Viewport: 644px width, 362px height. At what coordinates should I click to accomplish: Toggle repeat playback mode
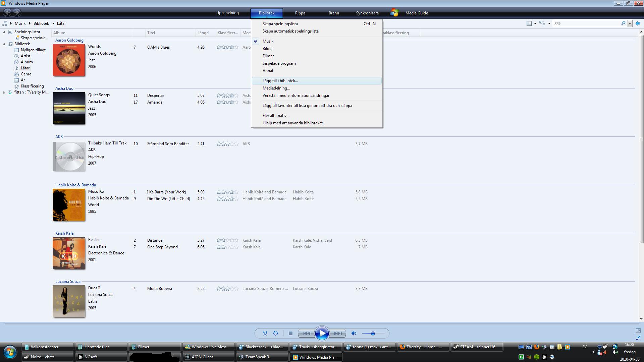tap(275, 333)
